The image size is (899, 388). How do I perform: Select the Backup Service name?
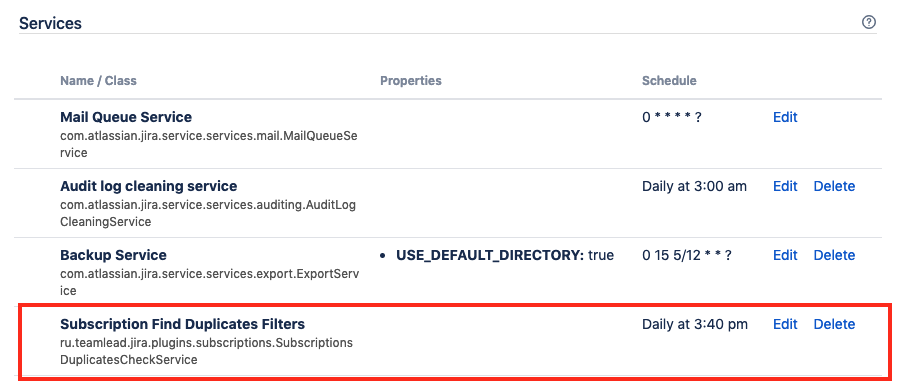(x=113, y=255)
